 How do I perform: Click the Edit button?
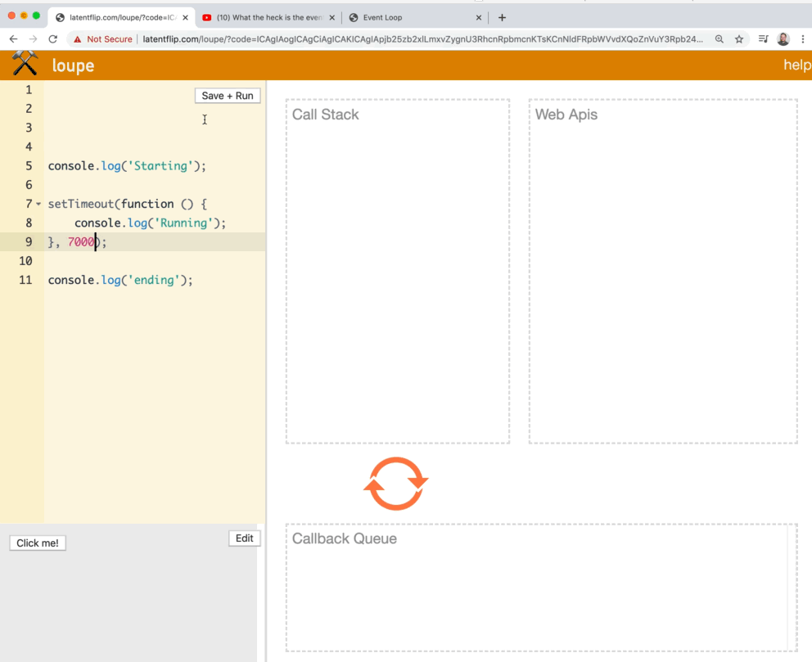coord(244,538)
